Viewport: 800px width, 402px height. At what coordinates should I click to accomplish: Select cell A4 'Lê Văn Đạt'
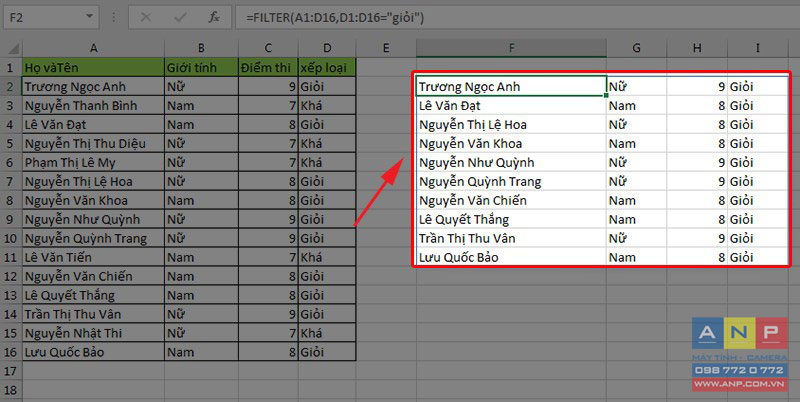point(93,124)
